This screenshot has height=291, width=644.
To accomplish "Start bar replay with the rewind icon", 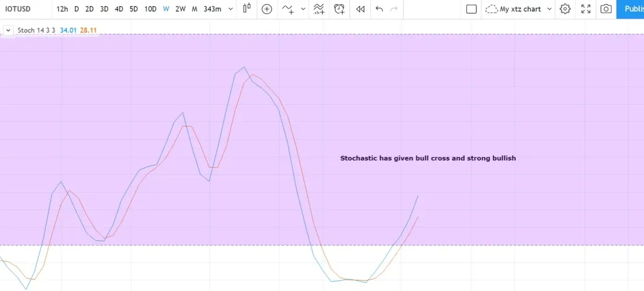I will point(360,9).
